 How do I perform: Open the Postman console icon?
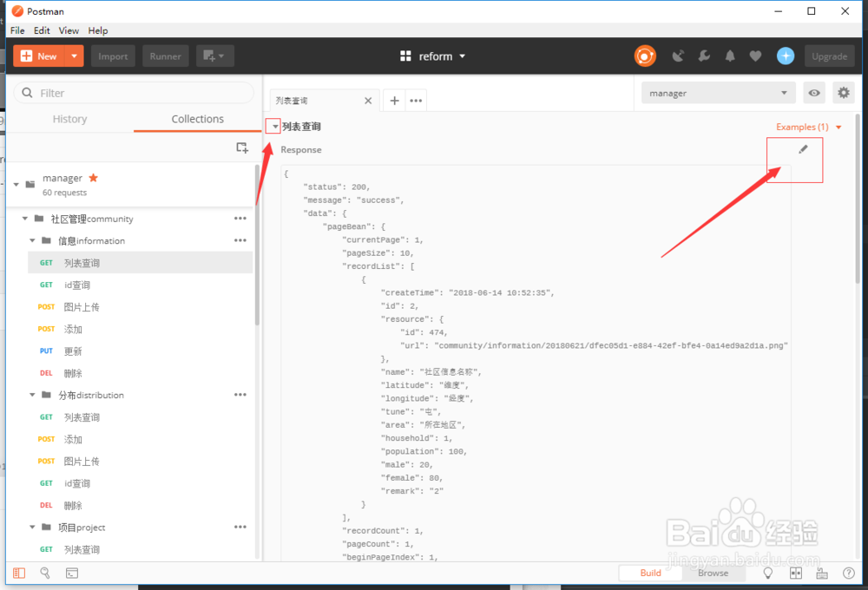(x=73, y=573)
